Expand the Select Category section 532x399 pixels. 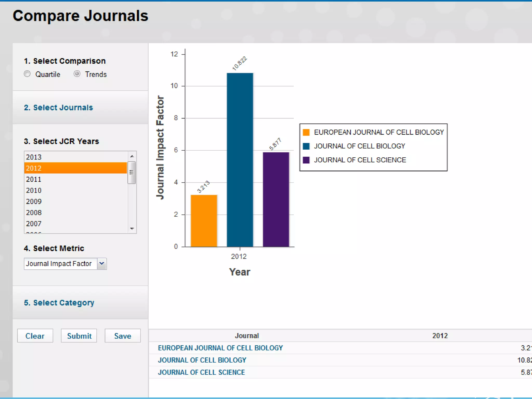coord(59,303)
